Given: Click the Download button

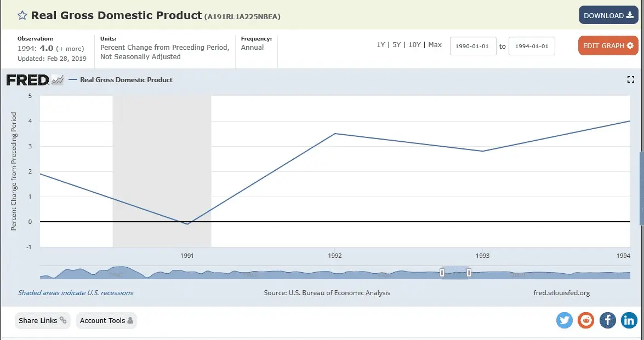Looking at the screenshot, I should click(608, 15).
